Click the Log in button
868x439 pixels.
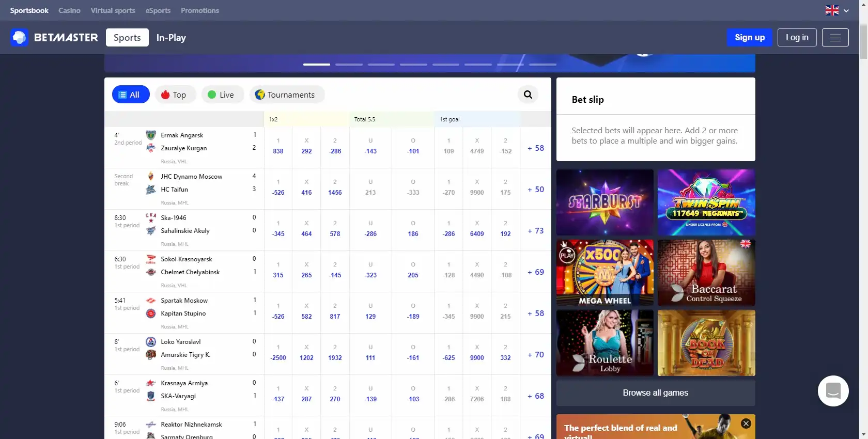click(x=797, y=37)
